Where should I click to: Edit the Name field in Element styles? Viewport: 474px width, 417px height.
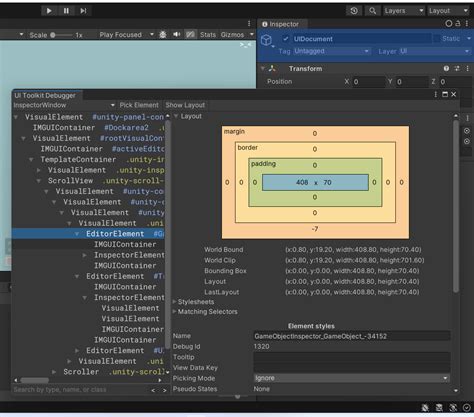point(352,336)
